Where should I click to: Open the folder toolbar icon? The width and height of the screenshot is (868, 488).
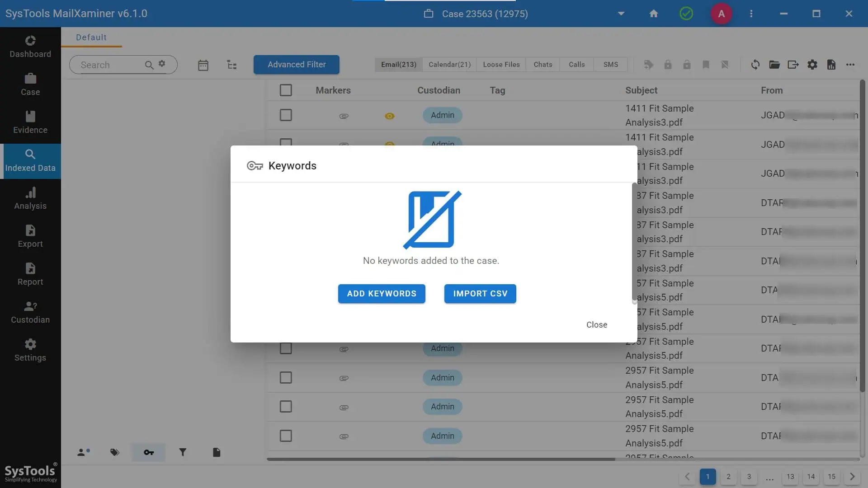[774, 65]
